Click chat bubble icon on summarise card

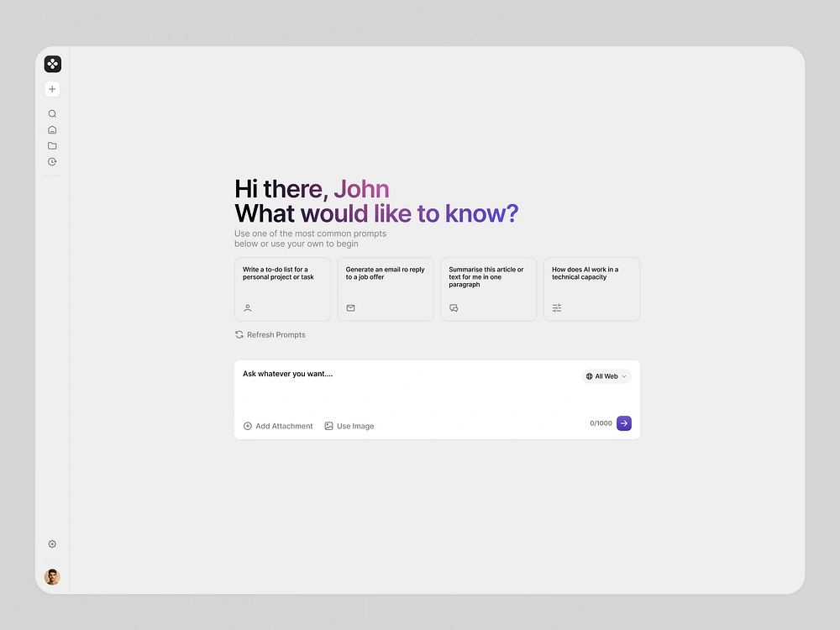pyautogui.click(x=454, y=308)
